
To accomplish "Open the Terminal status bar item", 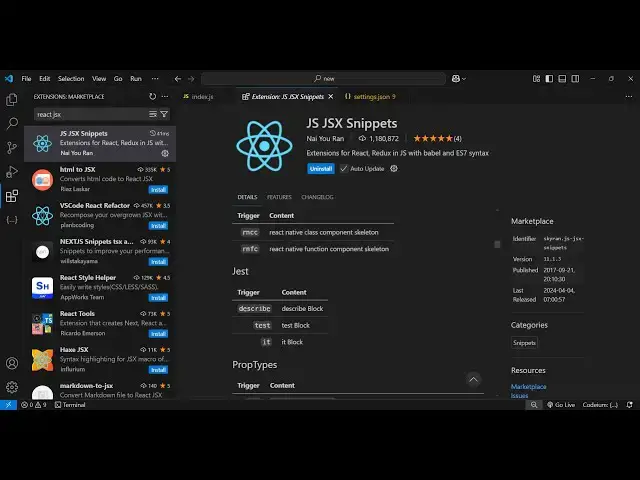I will (70, 405).
